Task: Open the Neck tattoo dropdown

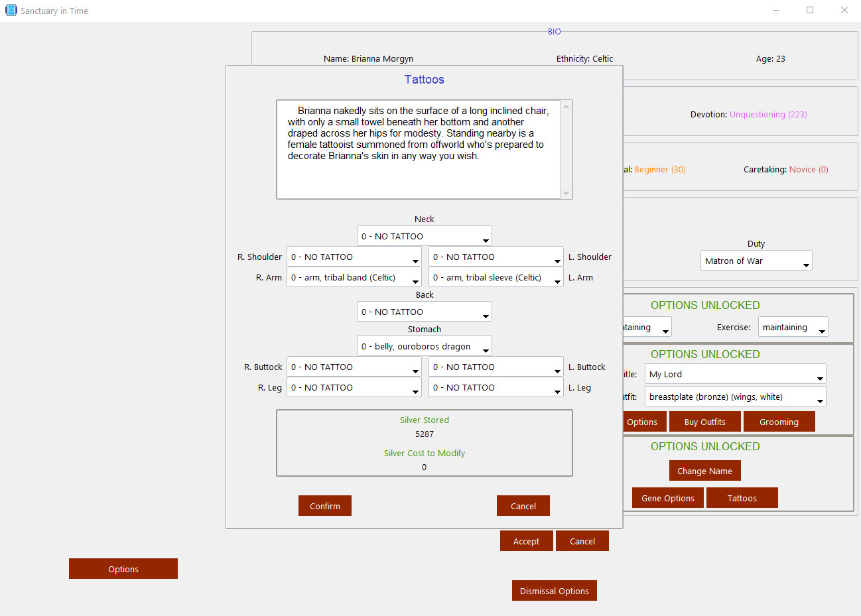Action: (425, 237)
